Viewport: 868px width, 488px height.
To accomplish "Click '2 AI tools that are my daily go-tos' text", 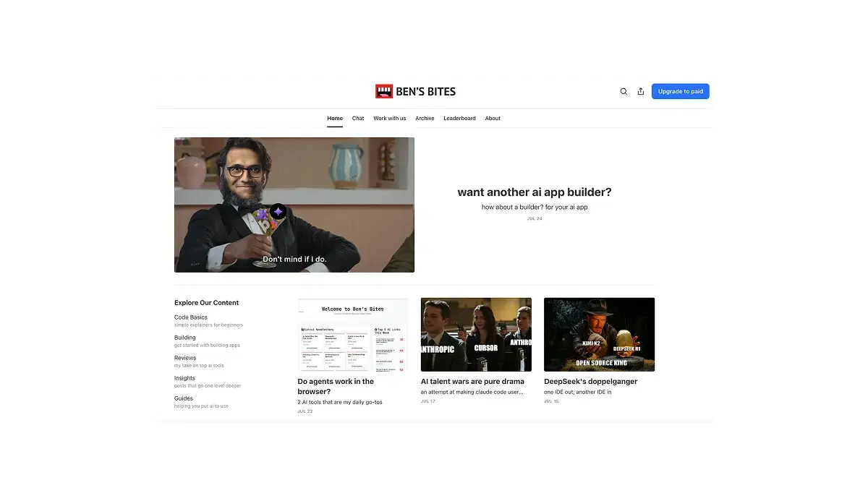I will tap(340, 402).
